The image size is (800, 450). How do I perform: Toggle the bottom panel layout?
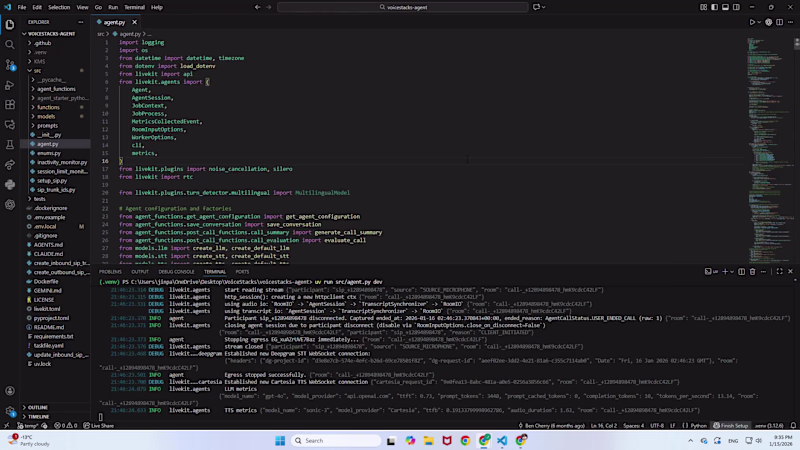coord(725,7)
